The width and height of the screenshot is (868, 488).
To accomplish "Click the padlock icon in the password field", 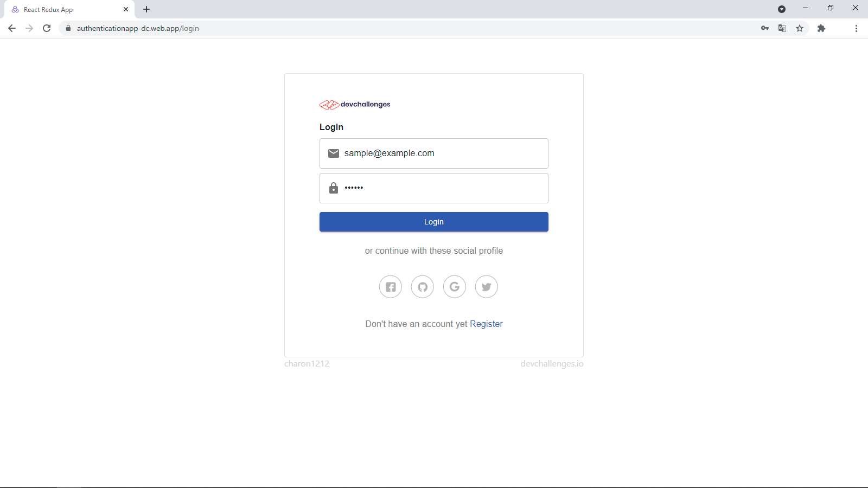I will [x=333, y=188].
